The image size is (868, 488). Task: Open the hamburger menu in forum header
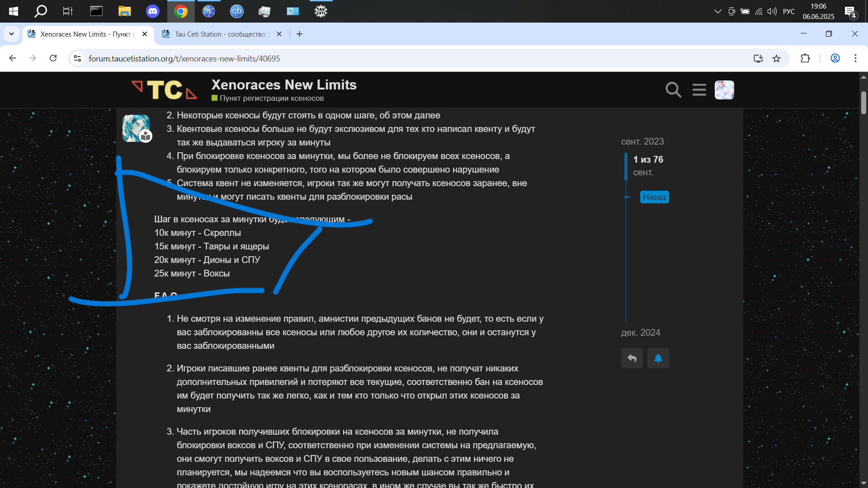(x=699, y=90)
